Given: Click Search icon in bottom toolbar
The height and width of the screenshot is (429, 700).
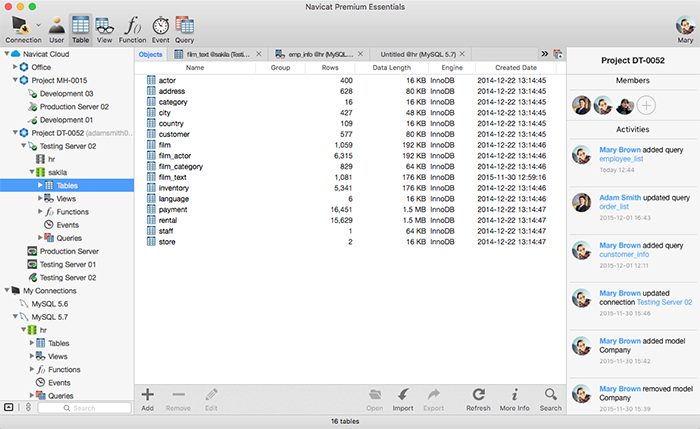Looking at the screenshot, I should [550, 400].
